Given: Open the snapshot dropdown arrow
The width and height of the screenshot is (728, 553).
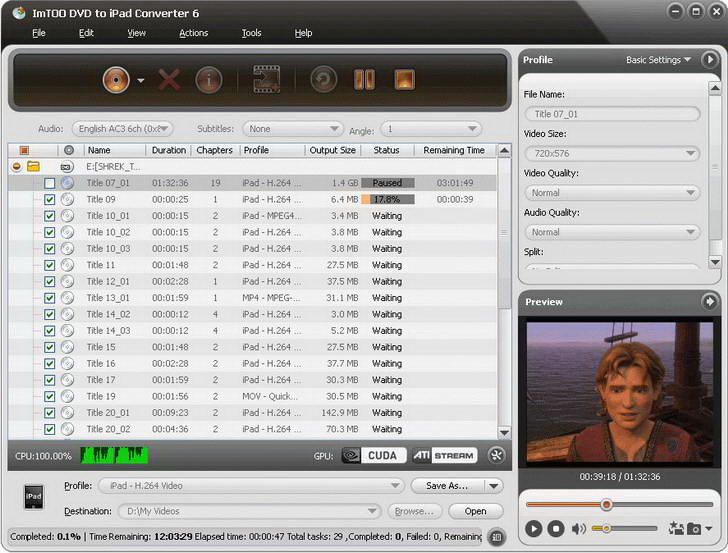Looking at the screenshot, I should click(708, 528).
